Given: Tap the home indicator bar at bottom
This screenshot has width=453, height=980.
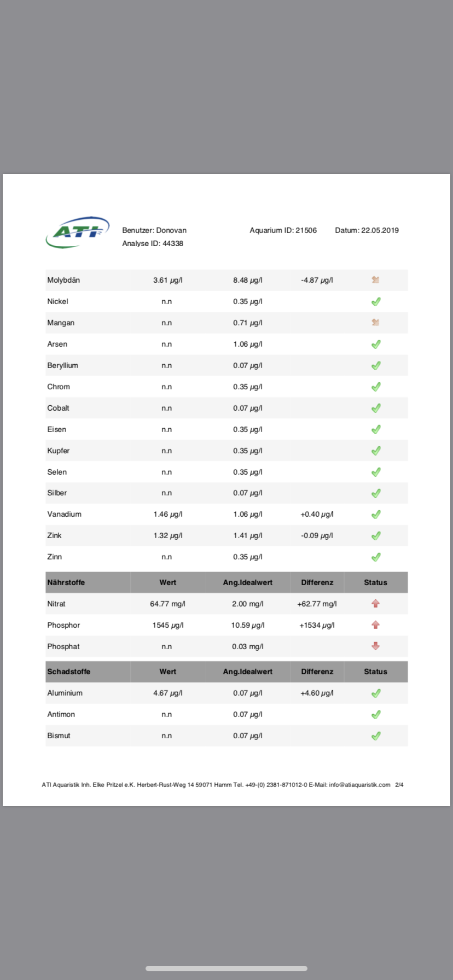Looking at the screenshot, I should [x=226, y=969].
